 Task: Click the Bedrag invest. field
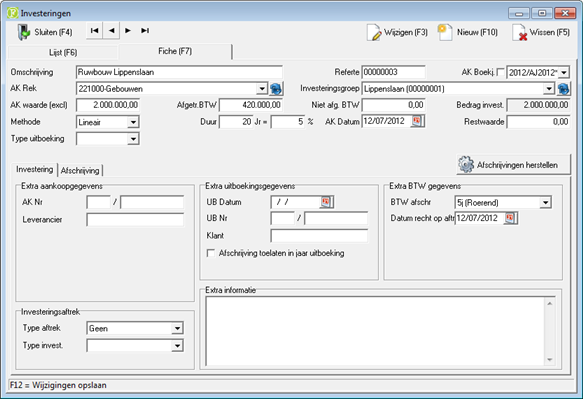click(538, 105)
